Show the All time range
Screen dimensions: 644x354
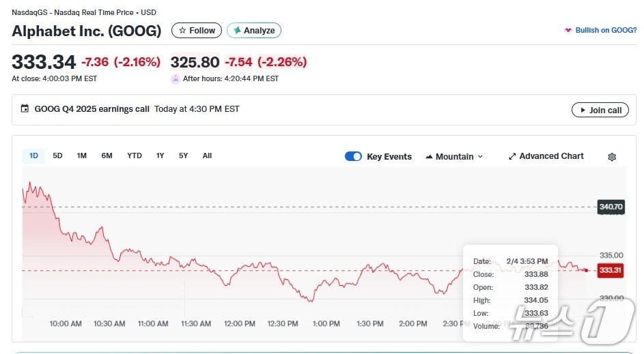207,156
